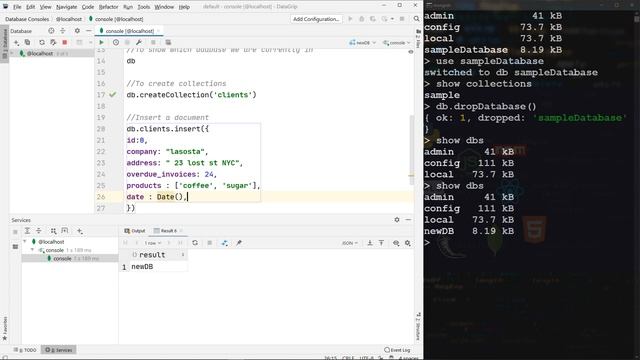640x360 pixels.
Task: Place cursor on db.createCollection('clients') line
Action: tap(191, 95)
